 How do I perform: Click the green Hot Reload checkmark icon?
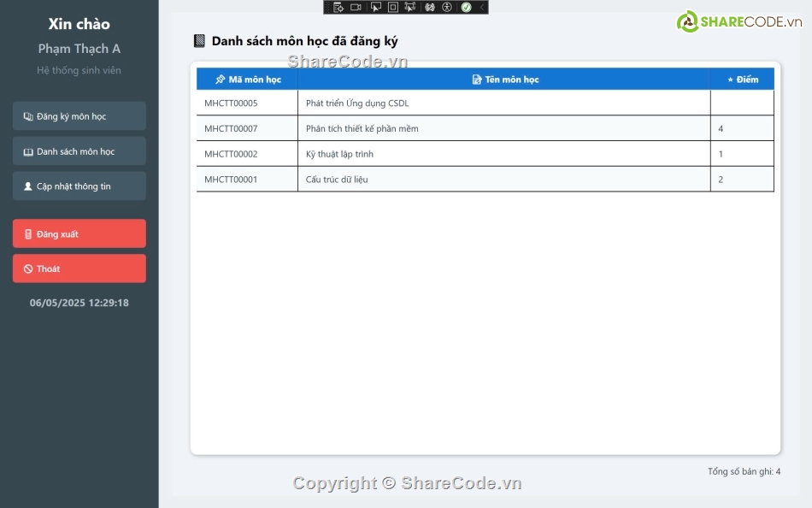pyautogui.click(x=466, y=7)
